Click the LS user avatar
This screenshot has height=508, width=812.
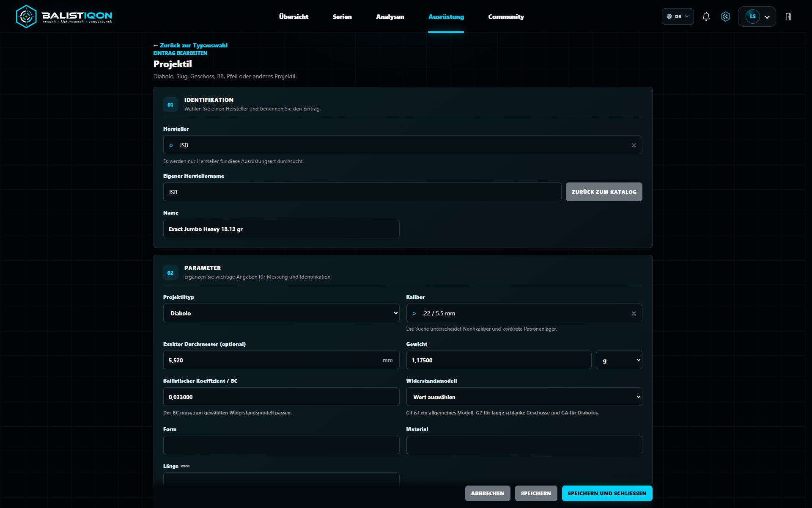pyautogui.click(x=753, y=17)
